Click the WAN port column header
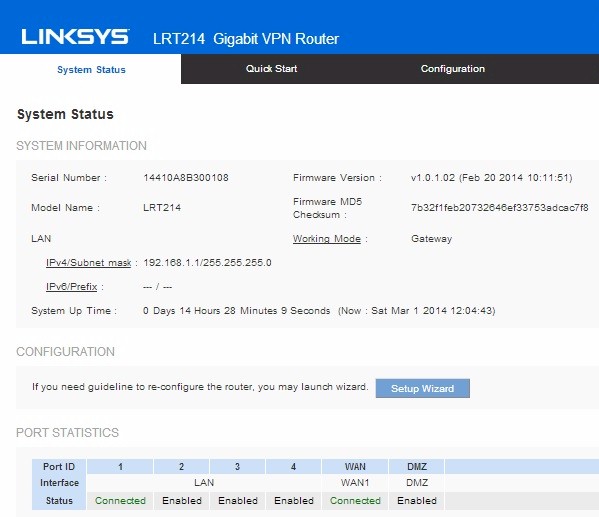This screenshot has width=599, height=517. click(355, 467)
